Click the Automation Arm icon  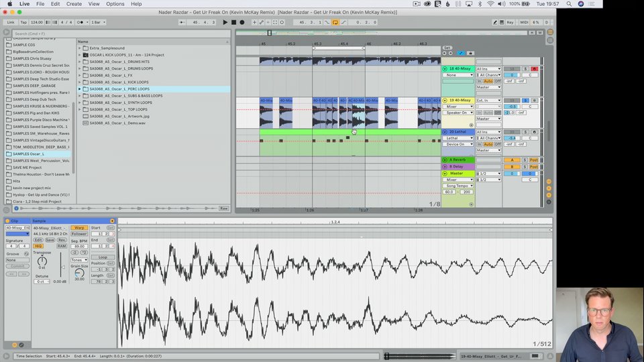point(261,22)
